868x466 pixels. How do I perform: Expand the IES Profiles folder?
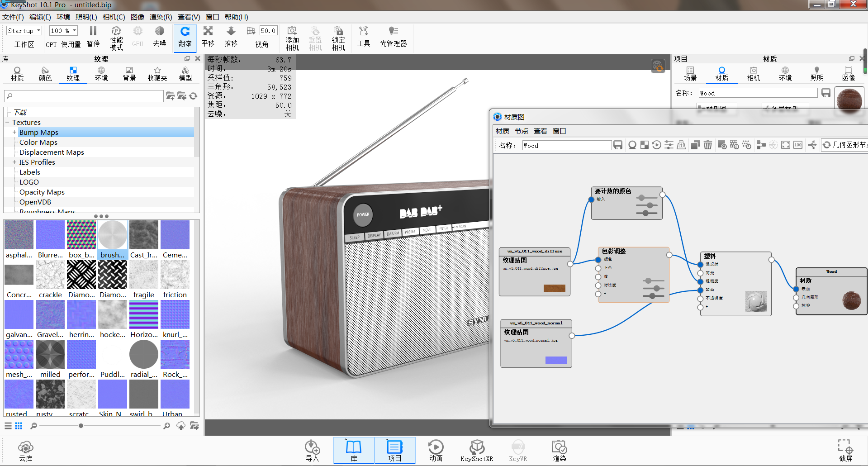[x=14, y=162]
